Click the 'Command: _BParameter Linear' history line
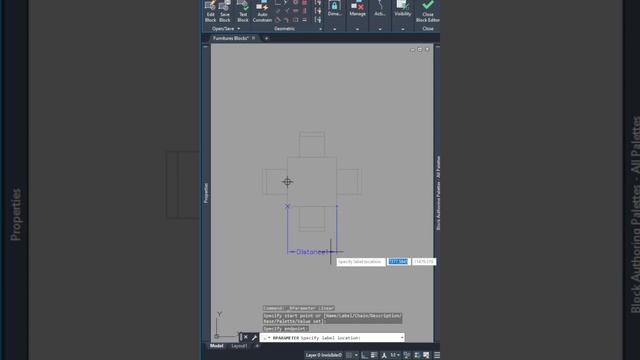640x360 pixels. click(299, 308)
